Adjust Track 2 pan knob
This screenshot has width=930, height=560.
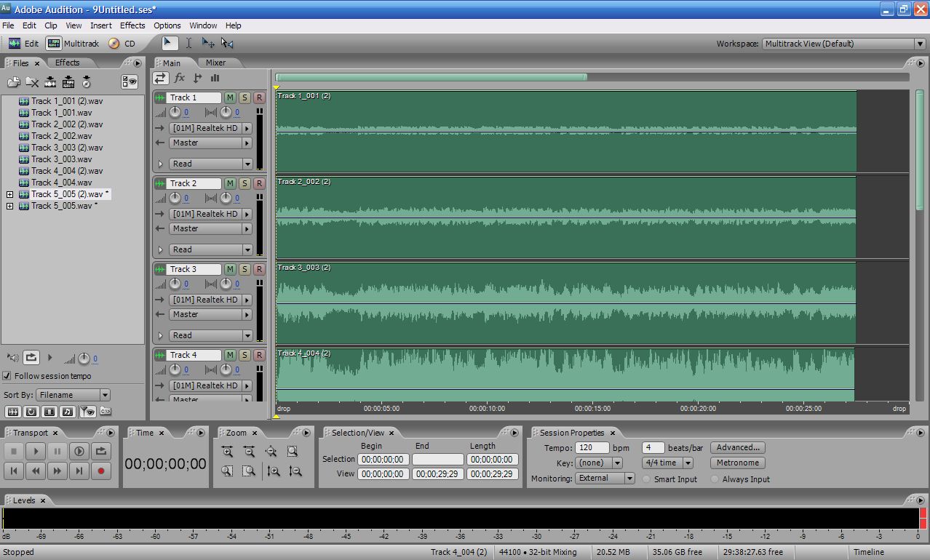point(226,199)
